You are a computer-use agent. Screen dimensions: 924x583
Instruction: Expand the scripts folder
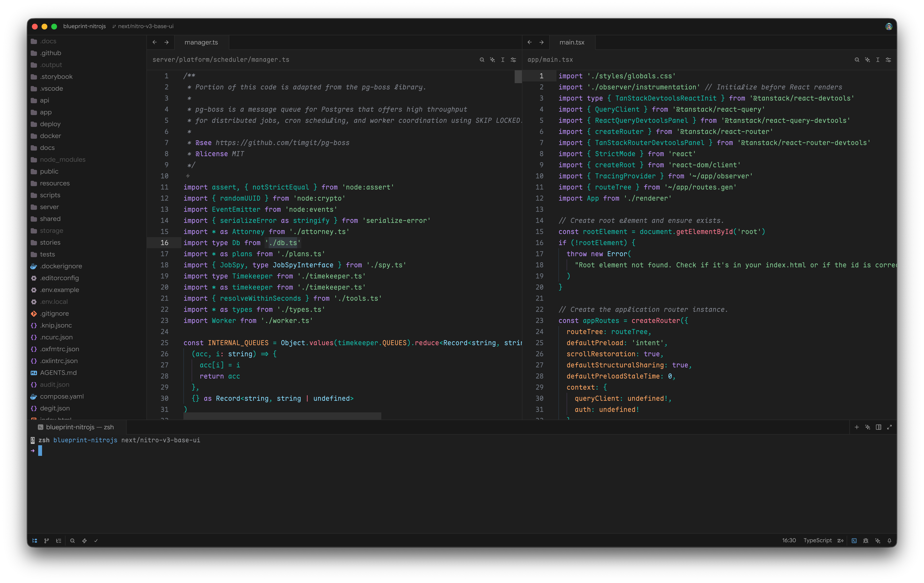[86, 195]
